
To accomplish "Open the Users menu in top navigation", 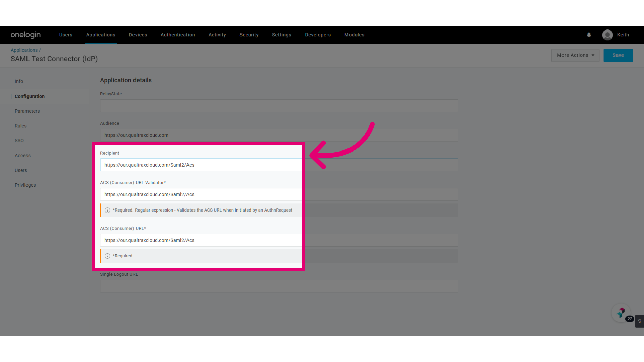I will (66, 35).
